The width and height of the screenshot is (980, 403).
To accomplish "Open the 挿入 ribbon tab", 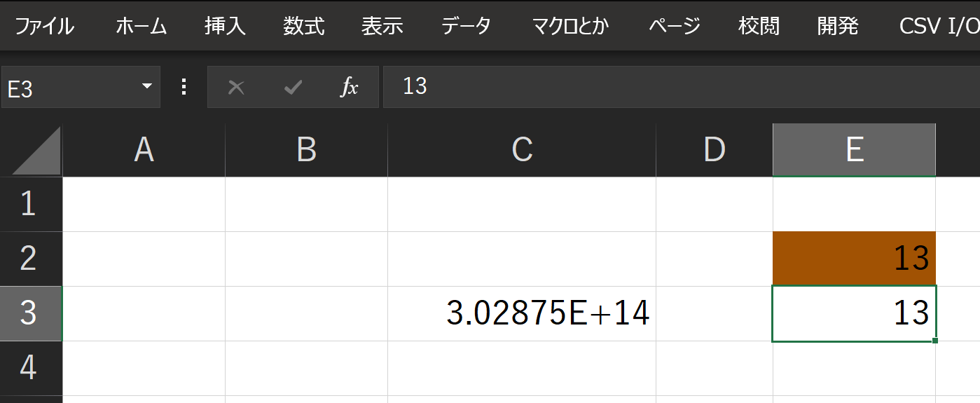I will (x=225, y=27).
